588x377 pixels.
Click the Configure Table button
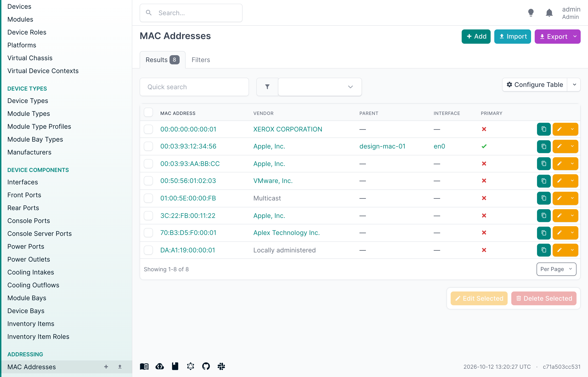535,85
